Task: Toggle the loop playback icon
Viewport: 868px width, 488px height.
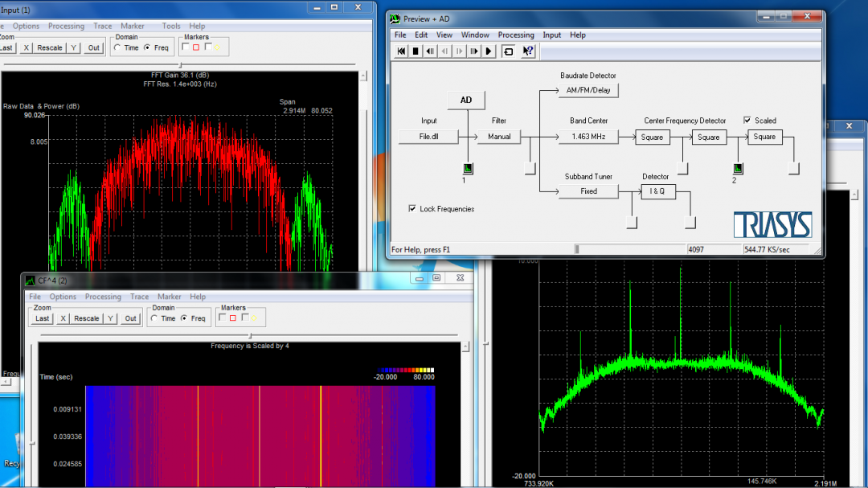Action: coord(509,51)
